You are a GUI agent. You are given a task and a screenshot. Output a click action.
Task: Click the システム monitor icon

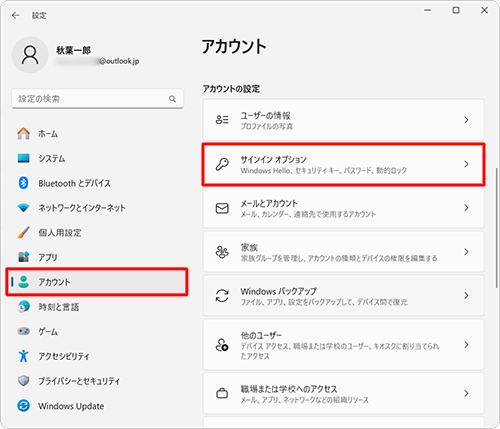(24, 158)
